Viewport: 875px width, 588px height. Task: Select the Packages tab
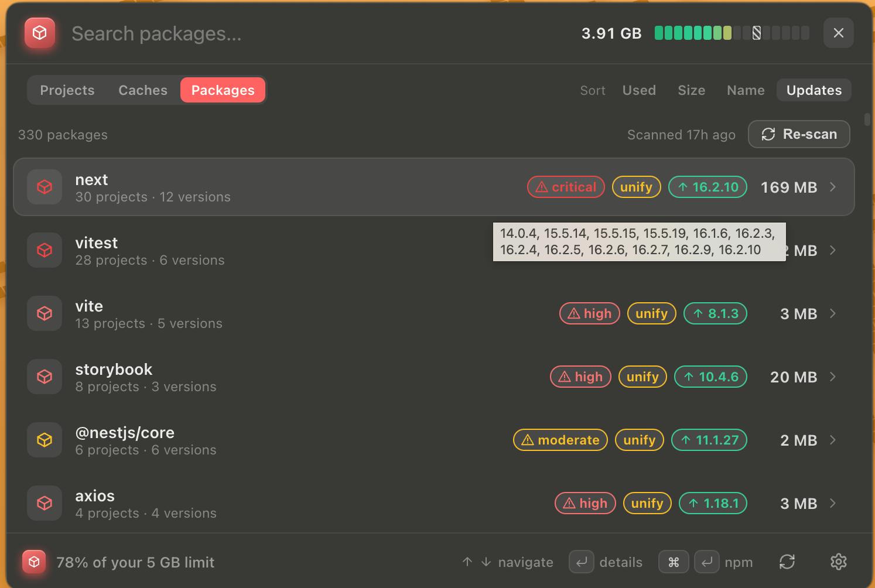(x=223, y=90)
